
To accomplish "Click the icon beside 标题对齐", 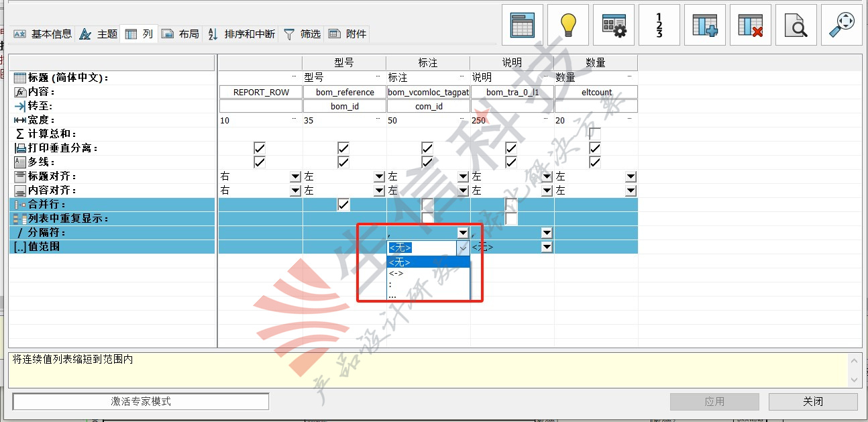I will click(x=20, y=176).
